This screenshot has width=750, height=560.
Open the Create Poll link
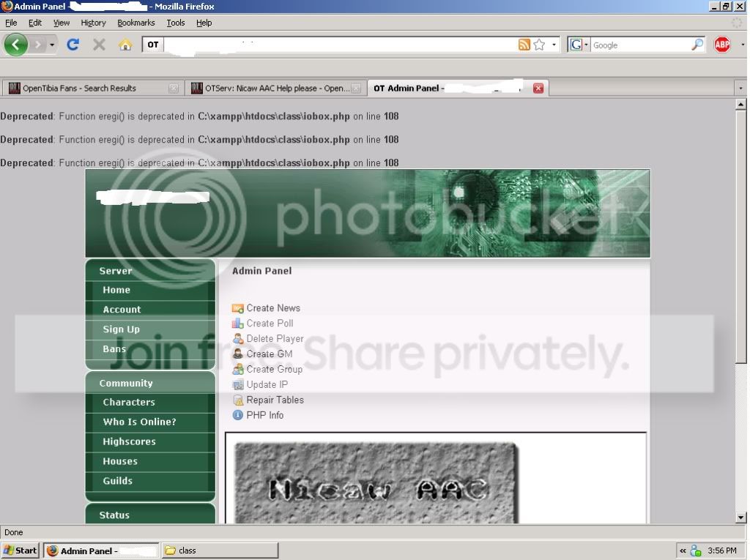click(x=270, y=324)
